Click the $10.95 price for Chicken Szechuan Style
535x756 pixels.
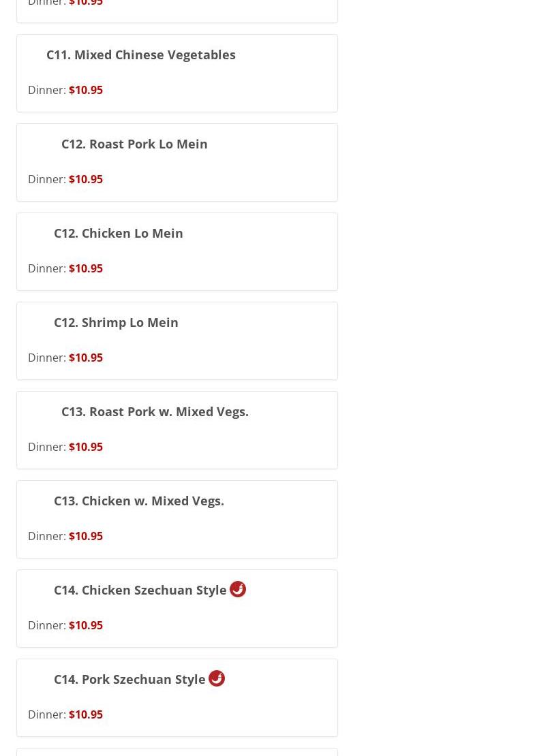(86, 625)
